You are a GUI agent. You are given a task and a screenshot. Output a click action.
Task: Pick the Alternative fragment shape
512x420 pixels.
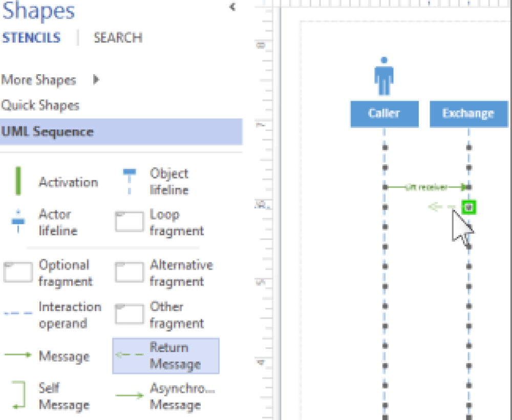[129, 273]
